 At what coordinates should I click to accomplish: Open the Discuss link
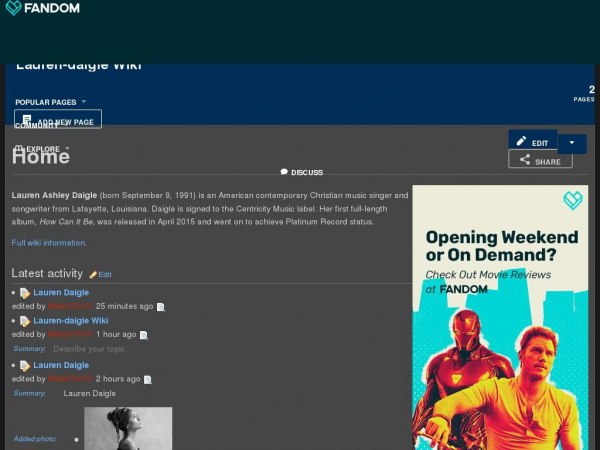(x=302, y=172)
